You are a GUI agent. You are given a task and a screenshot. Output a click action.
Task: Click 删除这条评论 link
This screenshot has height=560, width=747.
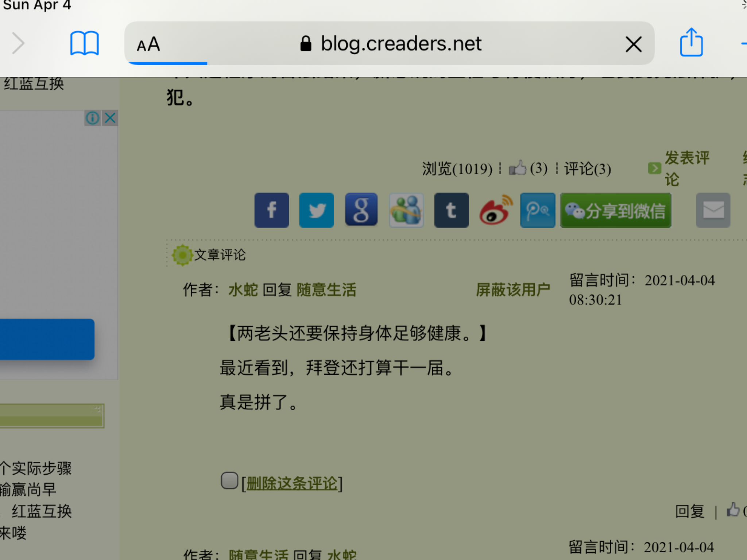[291, 483]
